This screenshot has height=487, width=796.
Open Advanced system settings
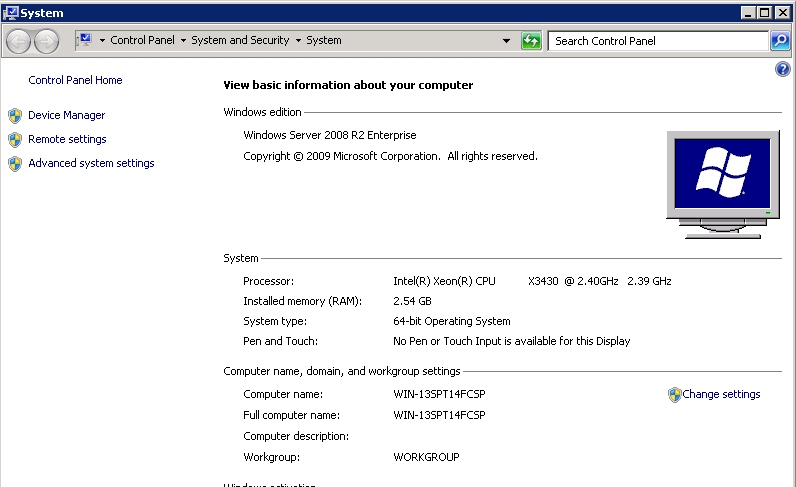pyautogui.click(x=91, y=164)
